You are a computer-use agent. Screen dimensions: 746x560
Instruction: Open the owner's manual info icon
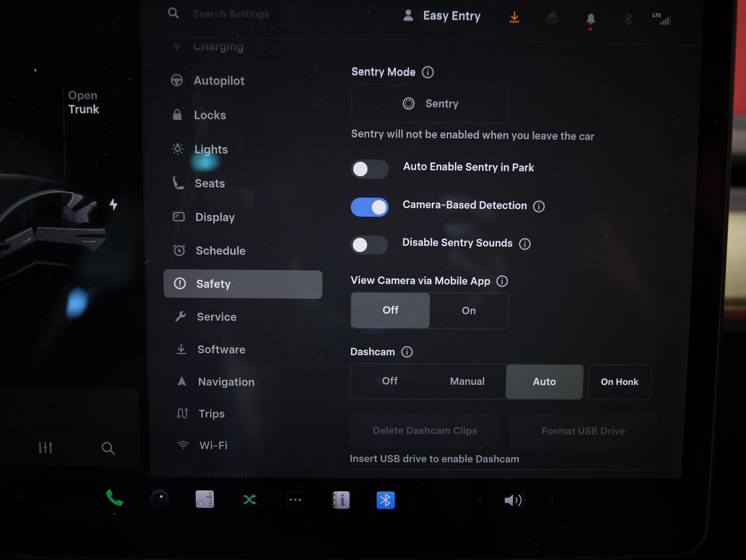point(341,500)
